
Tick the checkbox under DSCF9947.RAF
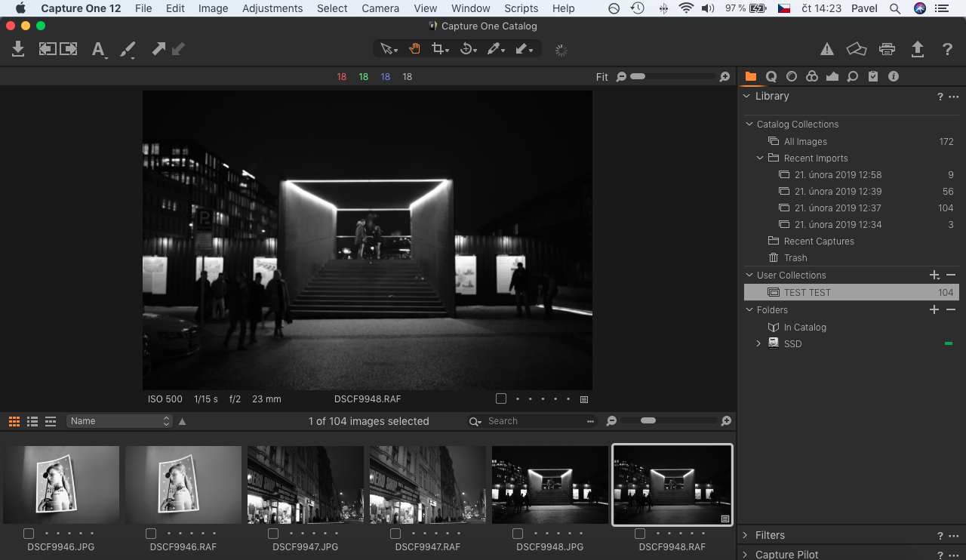pyautogui.click(x=395, y=534)
